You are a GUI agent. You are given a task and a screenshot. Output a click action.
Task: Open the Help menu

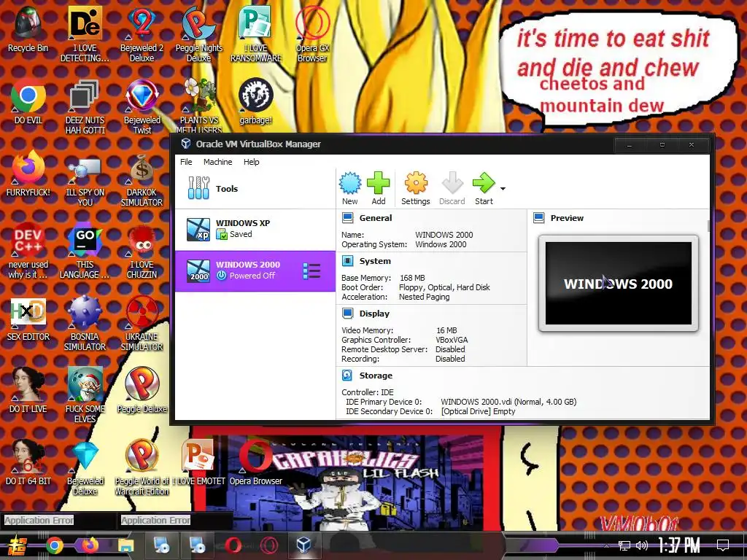point(252,162)
